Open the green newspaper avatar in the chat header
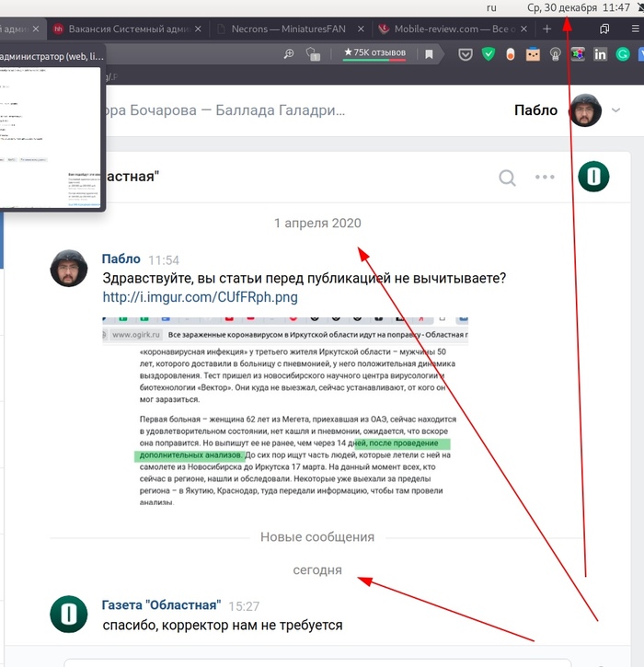 593,177
